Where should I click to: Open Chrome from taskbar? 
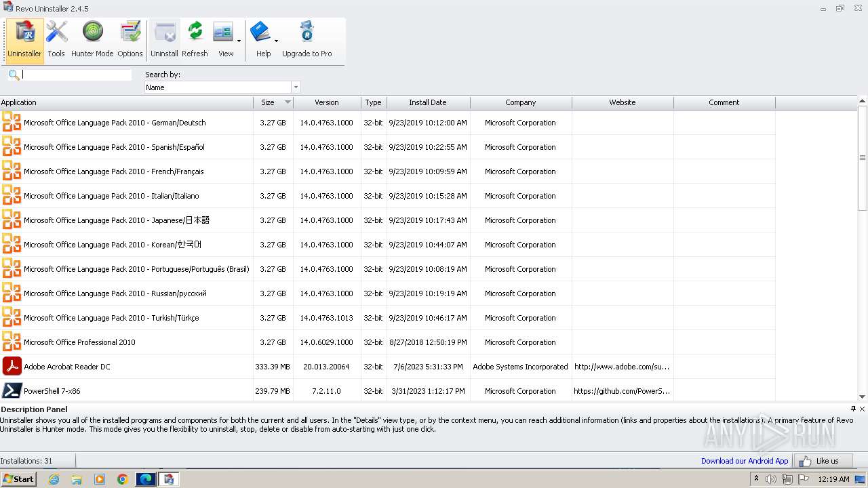pos(123,479)
